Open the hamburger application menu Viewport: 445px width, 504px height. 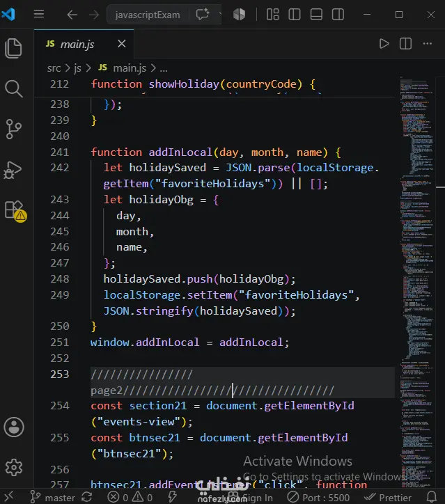[x=39, y=14]
